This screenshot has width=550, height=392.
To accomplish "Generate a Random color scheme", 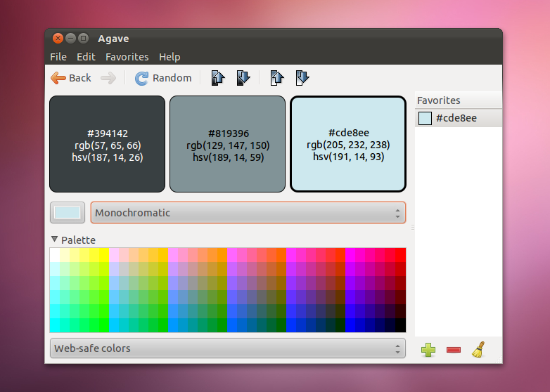I will 163,78.
